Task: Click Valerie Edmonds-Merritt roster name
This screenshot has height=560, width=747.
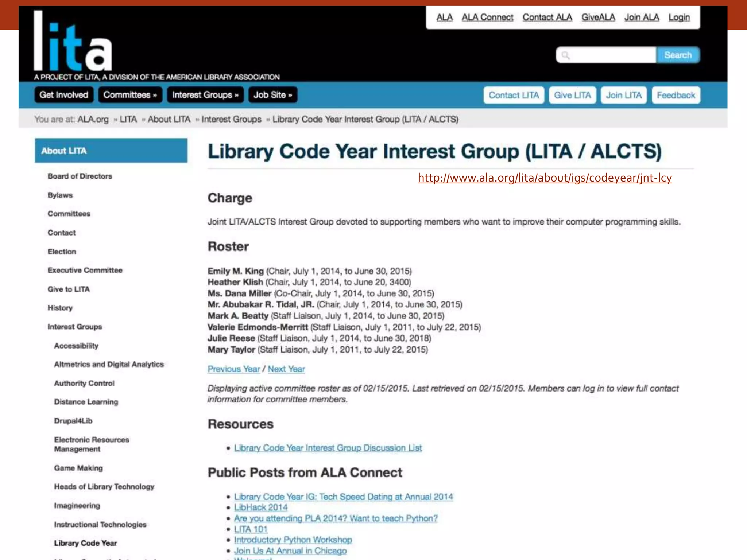Action: tap(258, 327)
